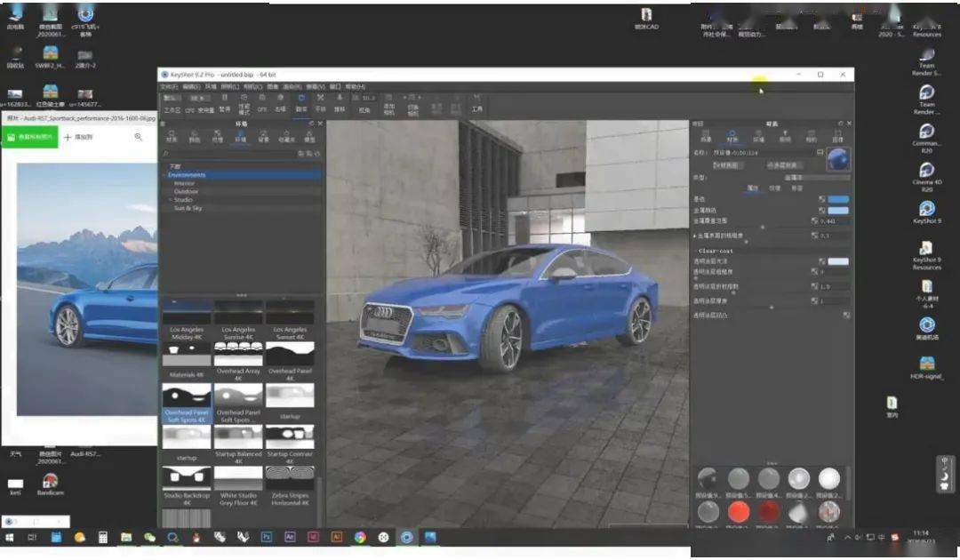Select the Interior environment folder

click(184, 184)
